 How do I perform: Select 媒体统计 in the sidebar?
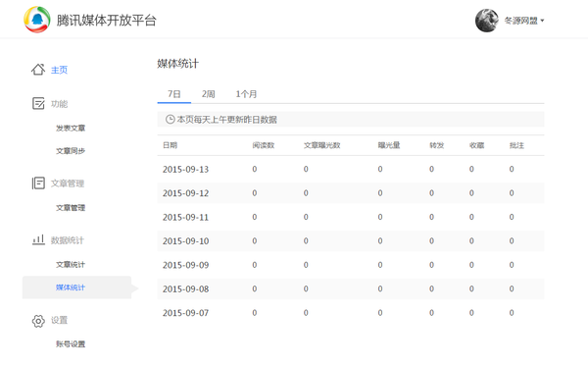(71, 288)
